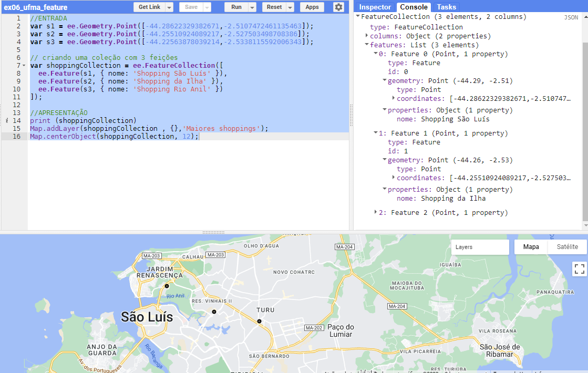
Task: Expand the columns Object node
Action: click(367, 36)
